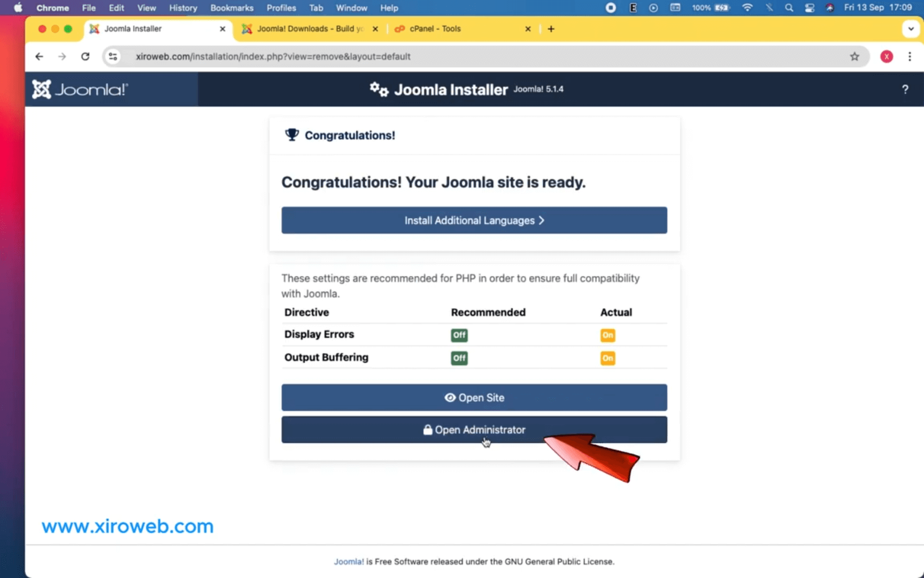The image size is (924, 578).
Task: Open the Chrome File menu
Action: 89,7
